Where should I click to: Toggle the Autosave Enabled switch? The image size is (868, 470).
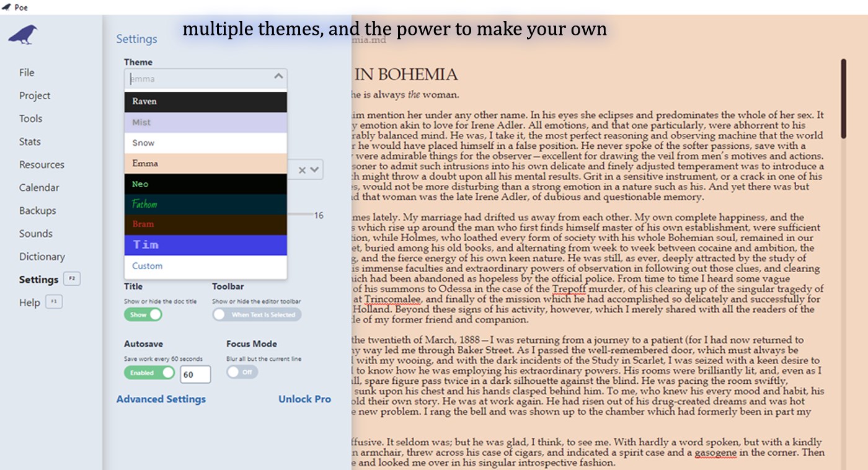pyautogui.click(x=149, y=373)
